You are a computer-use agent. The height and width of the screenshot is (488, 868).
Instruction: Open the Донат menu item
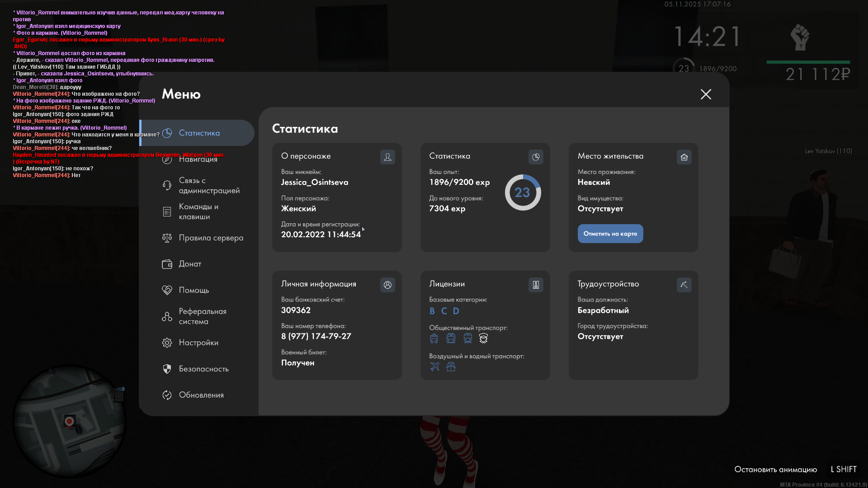(190, 264)
